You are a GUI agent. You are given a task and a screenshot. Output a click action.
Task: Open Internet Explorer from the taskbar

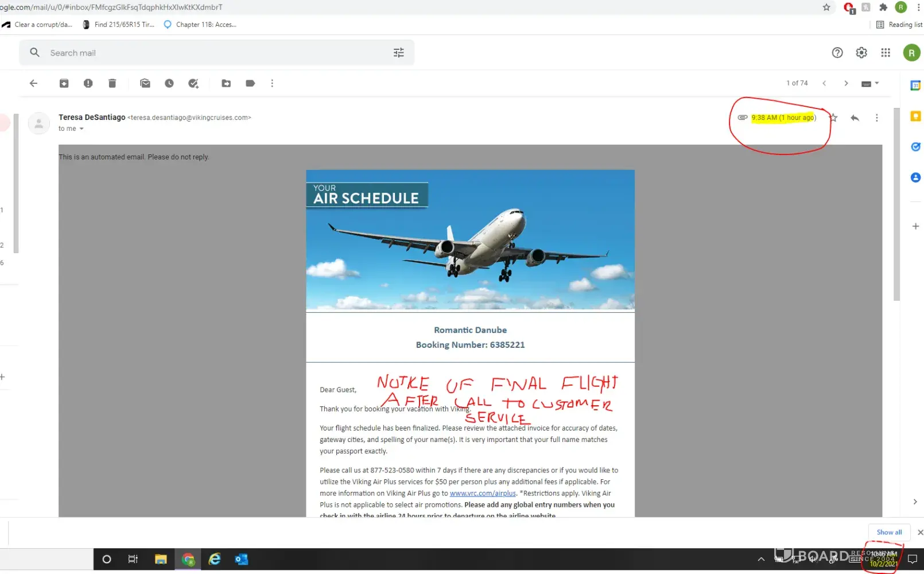[x=215, y=559]
